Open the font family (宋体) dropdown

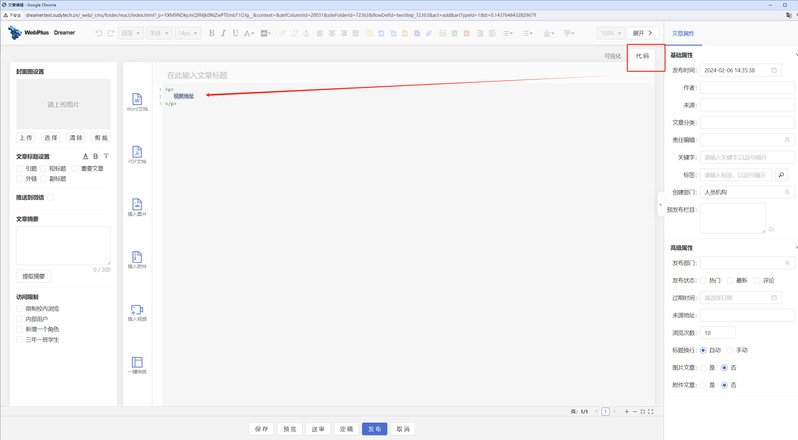[x=159, y=33]
